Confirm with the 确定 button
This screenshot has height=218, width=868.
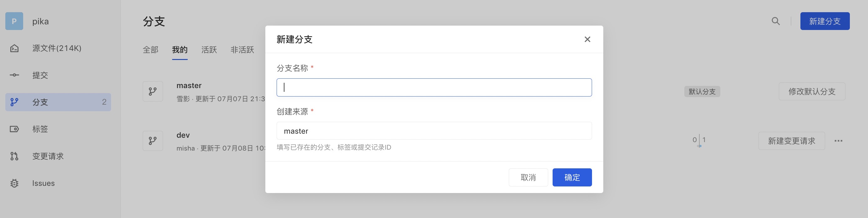pyautogui.click(x=572, y=177)
